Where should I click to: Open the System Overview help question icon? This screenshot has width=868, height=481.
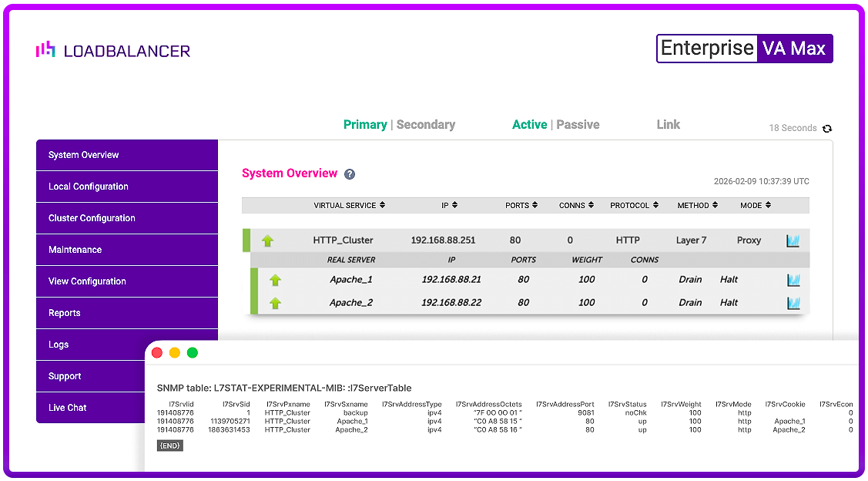pyautogui.click(x=350, y=174)
